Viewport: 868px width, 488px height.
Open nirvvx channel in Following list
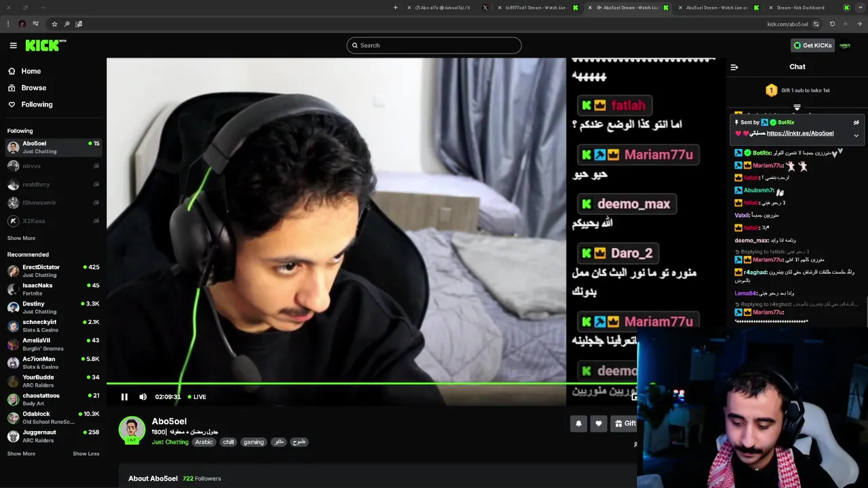[x=53, y=166]
